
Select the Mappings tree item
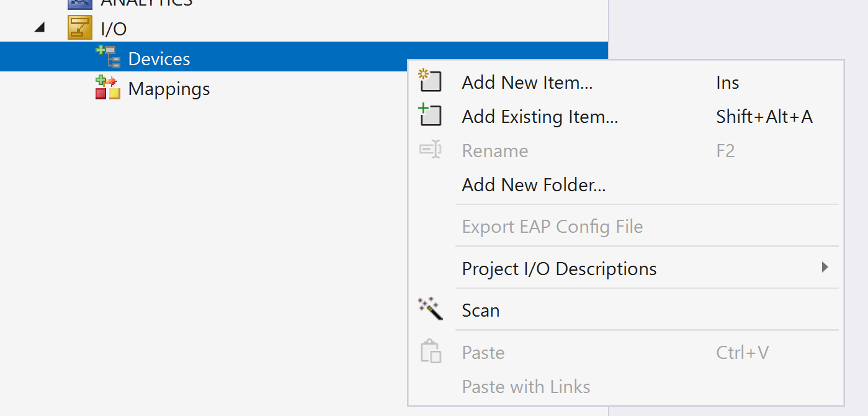point(169,89)
